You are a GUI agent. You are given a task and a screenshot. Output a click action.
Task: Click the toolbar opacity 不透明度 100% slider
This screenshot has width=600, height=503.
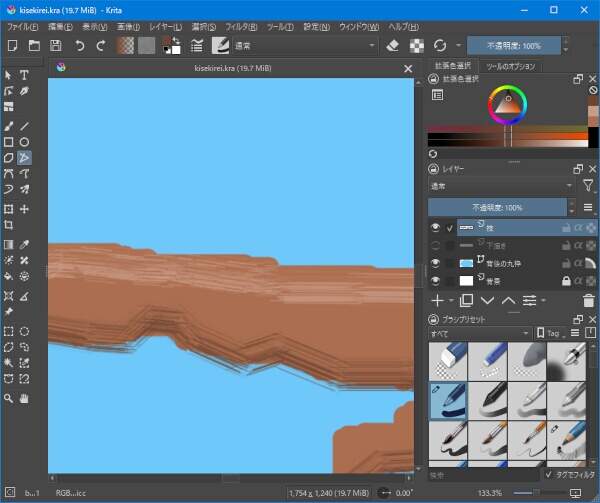click(515, 46)
